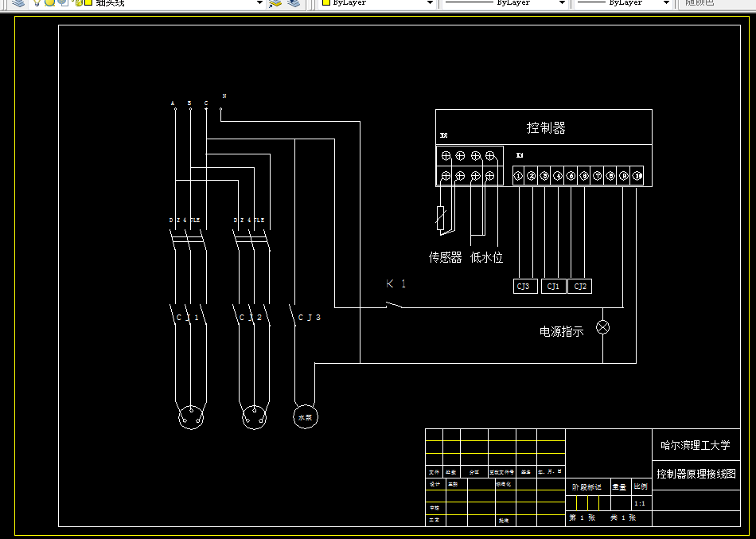756x539 pixels.
Task: Expand the 细头线 layer list dropdown
Action: tap(259, 4)
